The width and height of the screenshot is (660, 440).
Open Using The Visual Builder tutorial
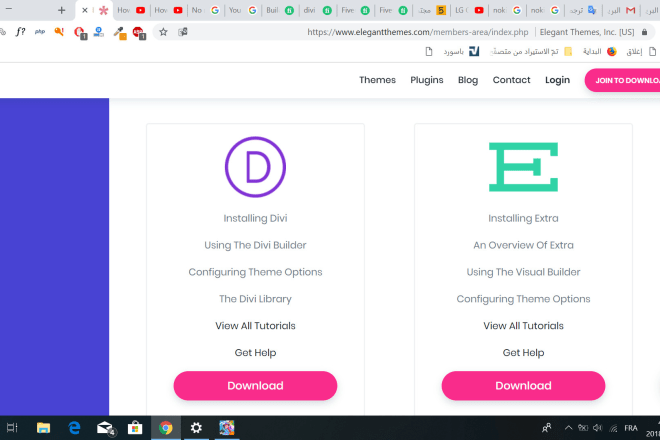pyautogui.click(x=523, y=272)
